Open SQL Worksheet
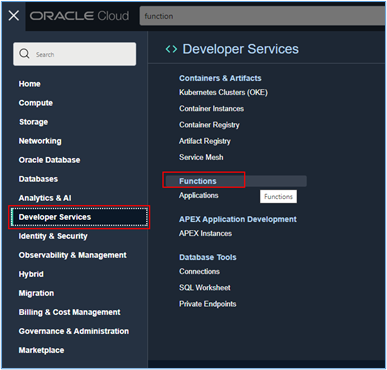 205,288
